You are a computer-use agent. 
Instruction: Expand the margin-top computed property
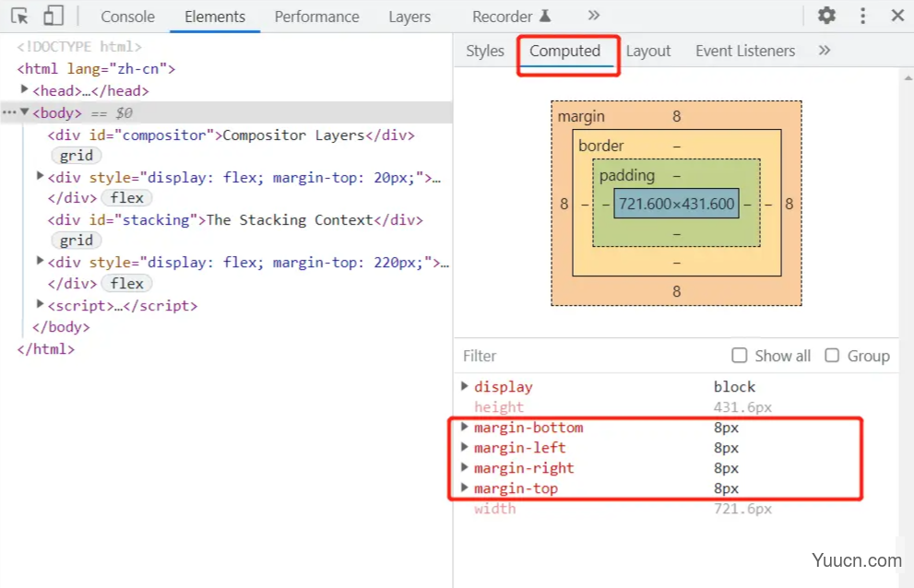465,488
